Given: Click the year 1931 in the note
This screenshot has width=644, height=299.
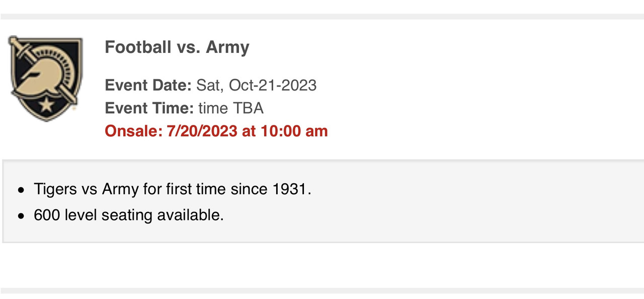Looking at the screenshot, I should [x=290, y=189].
